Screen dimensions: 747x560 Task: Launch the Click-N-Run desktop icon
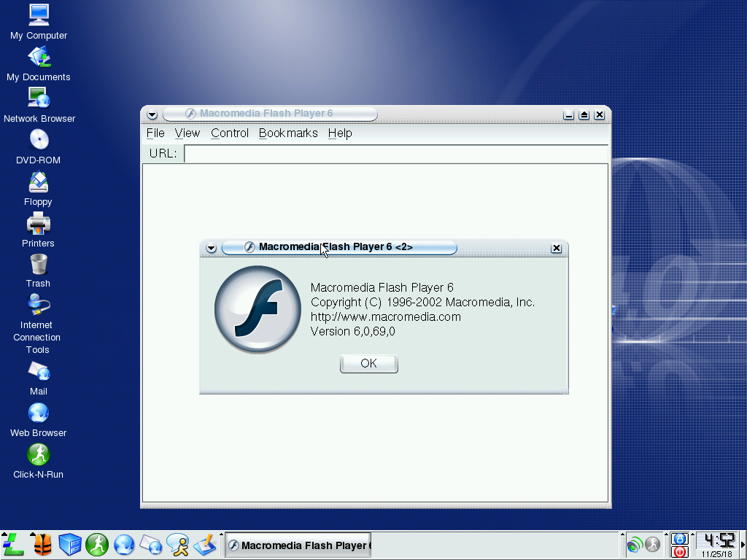(x=39, y=461)
